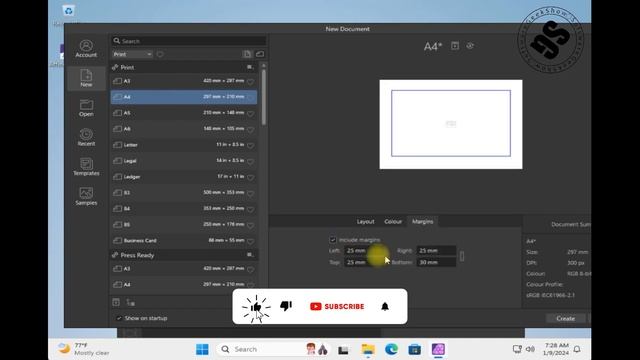Choose the B5 preset row

pyautogui.click(x=184, y=224)
